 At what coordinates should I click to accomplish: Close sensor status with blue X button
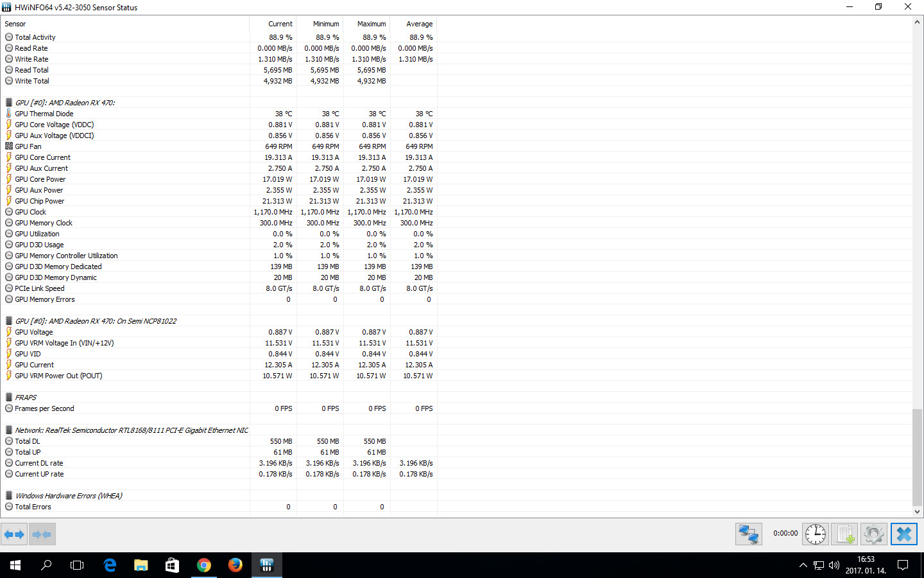pyautogui.click(x=903, y=534)
